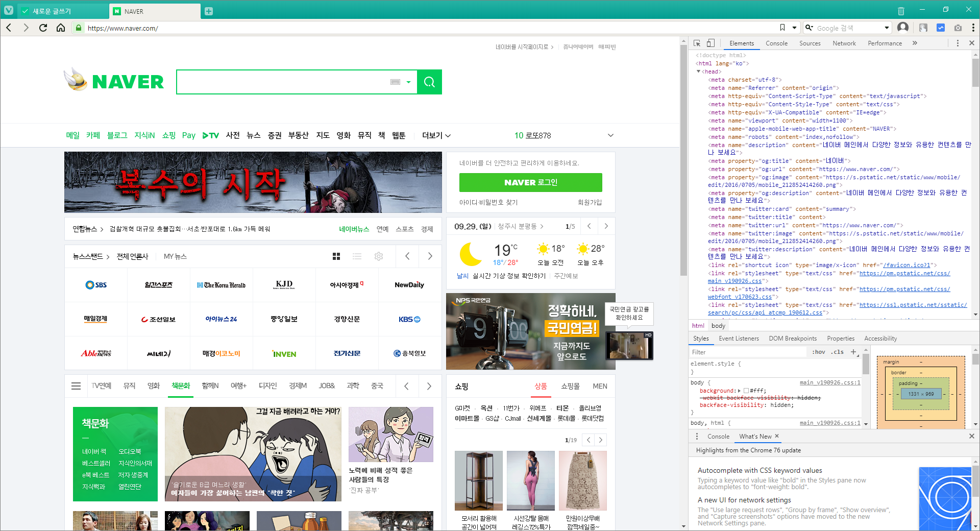Toggle the .cls classes panel

click(x=837, y=352)
